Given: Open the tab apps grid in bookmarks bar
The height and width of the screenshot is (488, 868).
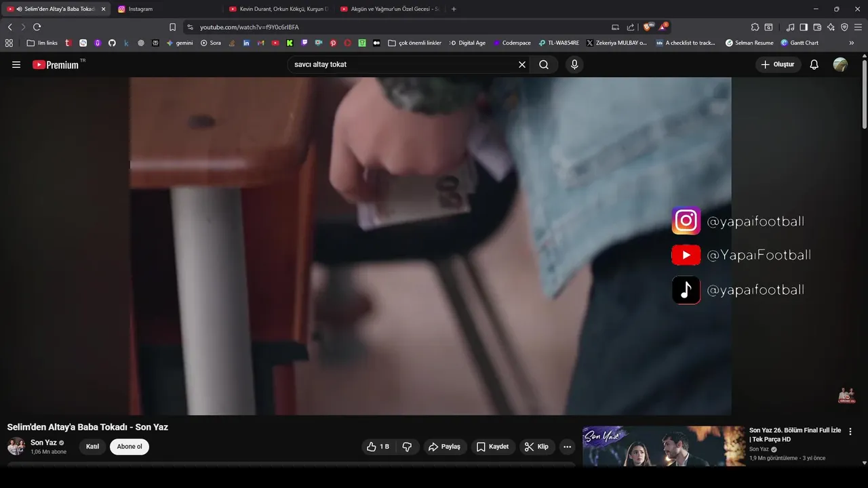Looking at the screenshot, I should click(9, 43).
